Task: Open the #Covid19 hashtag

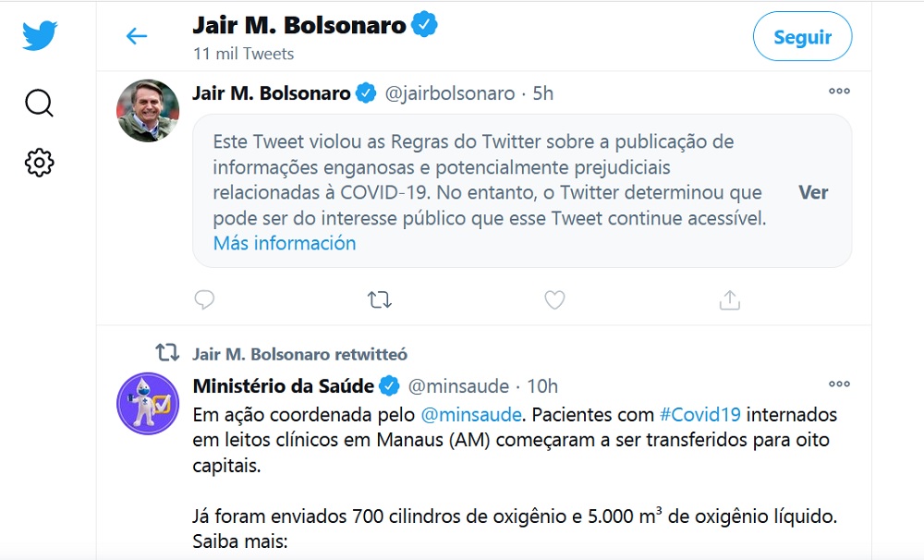Action: pos(699,413)
